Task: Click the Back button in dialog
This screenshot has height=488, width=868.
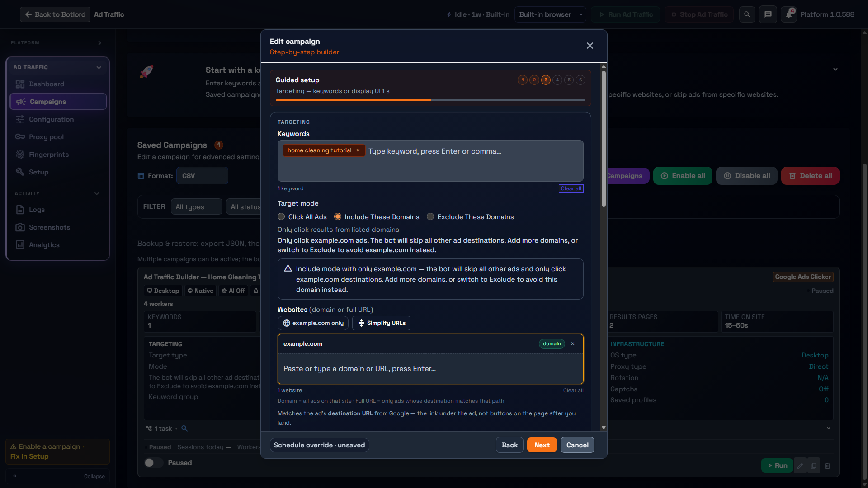Action: pyautogui.click(x=509, y=445)
